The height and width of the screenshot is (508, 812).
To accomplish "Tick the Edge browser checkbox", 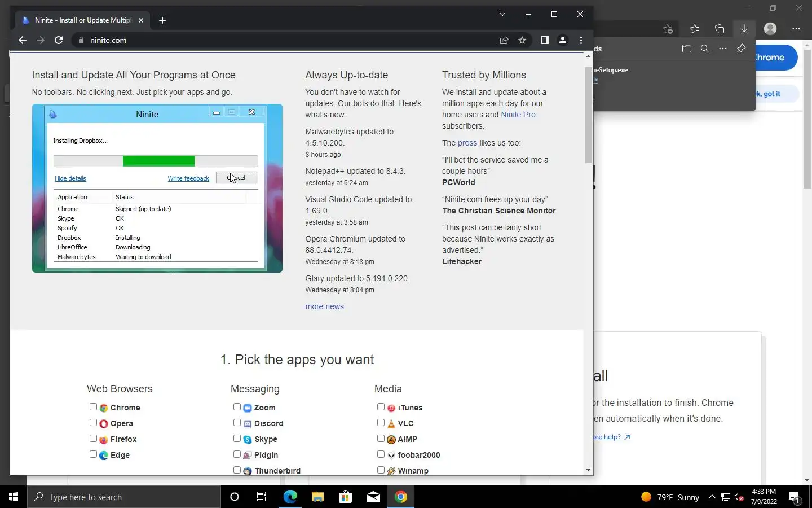I will 93,454.
